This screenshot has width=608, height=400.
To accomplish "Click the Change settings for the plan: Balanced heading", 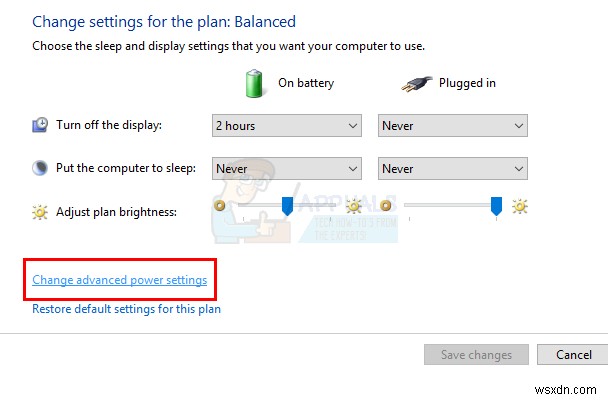I will [x=164, y=21].
